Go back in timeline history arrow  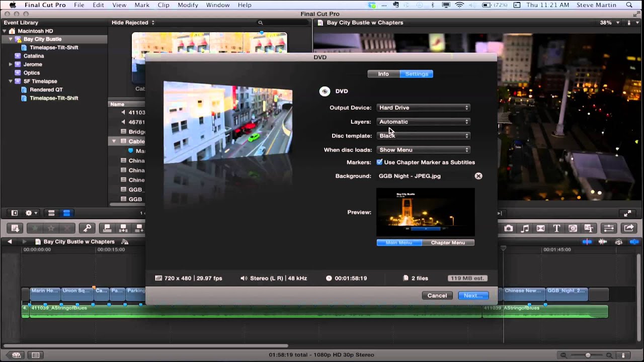point(10,242)
